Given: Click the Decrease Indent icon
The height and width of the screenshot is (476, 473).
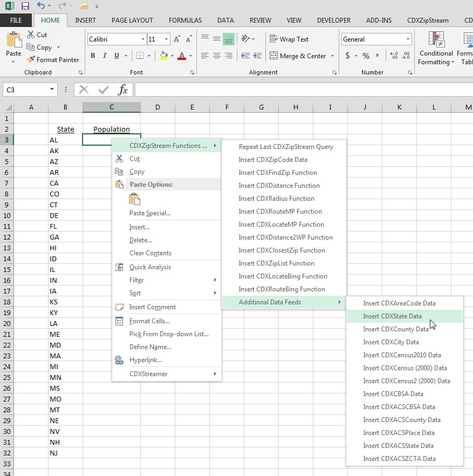Looking at the screenshot, I should pos(245,56).
